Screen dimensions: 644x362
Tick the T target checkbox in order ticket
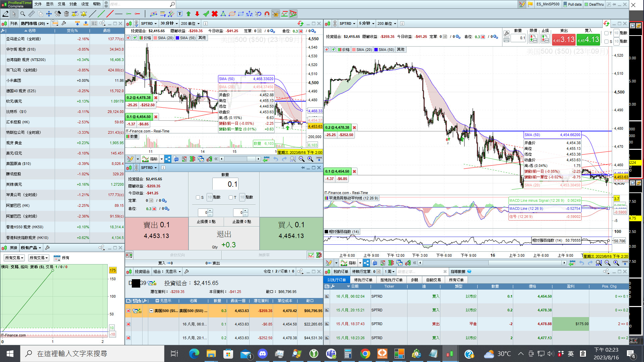(x=230, y=197)
